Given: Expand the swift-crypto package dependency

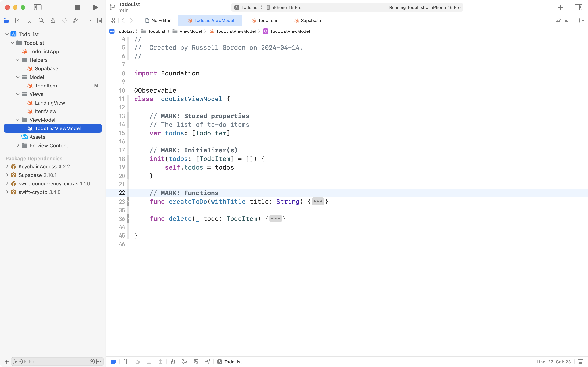Looking at the screenshot, I should 7,192.
